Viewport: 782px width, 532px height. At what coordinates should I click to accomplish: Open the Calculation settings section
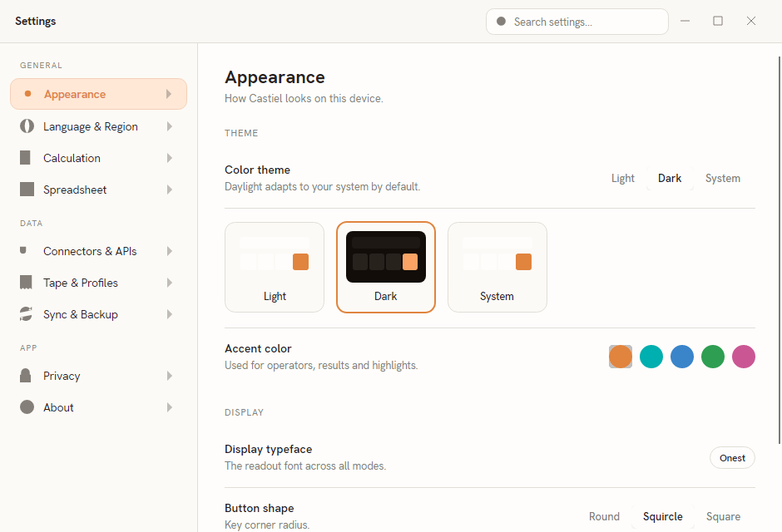tap(98, 158)
